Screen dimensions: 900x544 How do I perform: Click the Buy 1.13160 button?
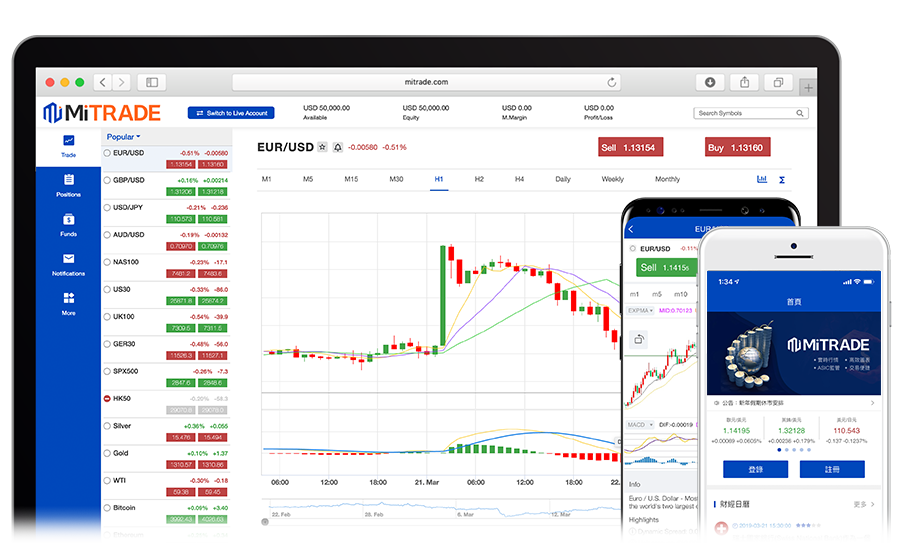[x=737, y=148]
